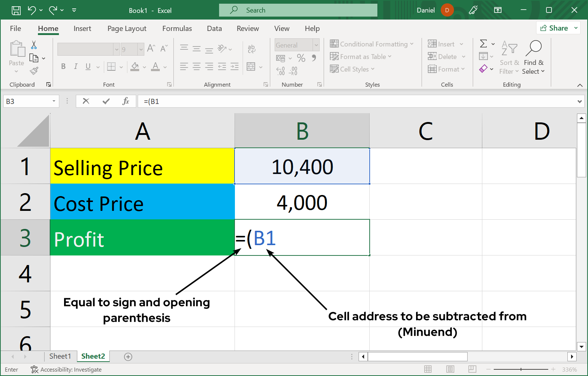Viewport: 588px width, 376px height.
Task: Click the AutoSum sigma icon
Action: point(483,43)
